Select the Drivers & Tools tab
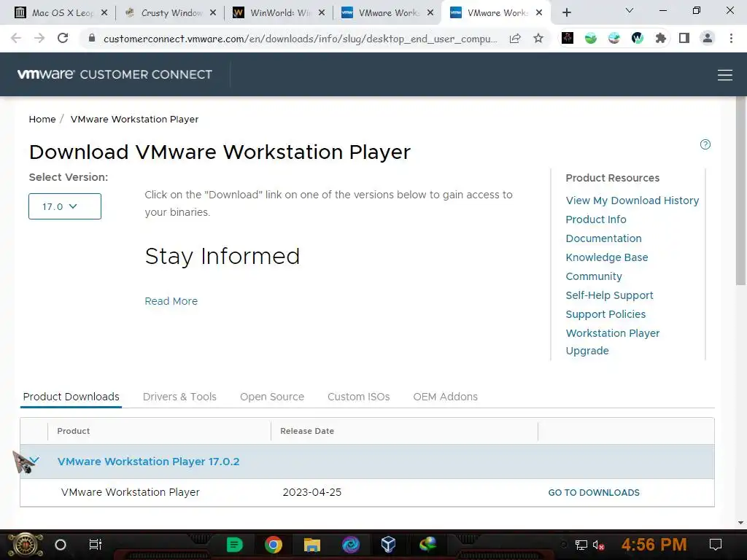This screenshot has height=560, width=747. (179, 397)
